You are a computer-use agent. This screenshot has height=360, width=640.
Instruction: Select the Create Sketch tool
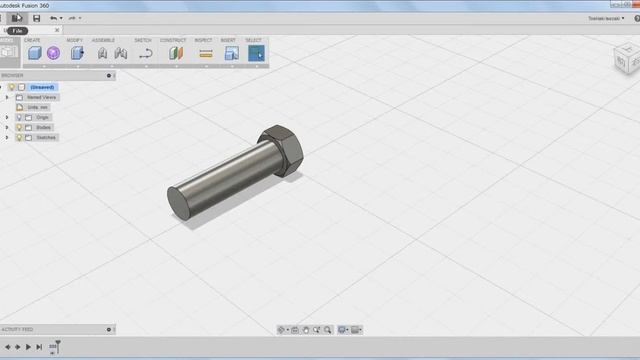point(146,53)
